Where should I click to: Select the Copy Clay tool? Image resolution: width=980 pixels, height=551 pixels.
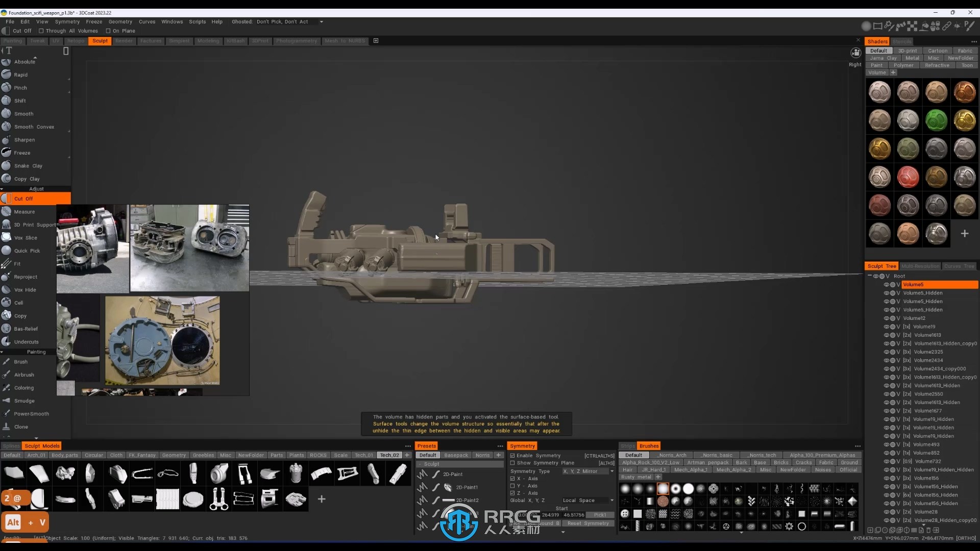coord(27,179)
